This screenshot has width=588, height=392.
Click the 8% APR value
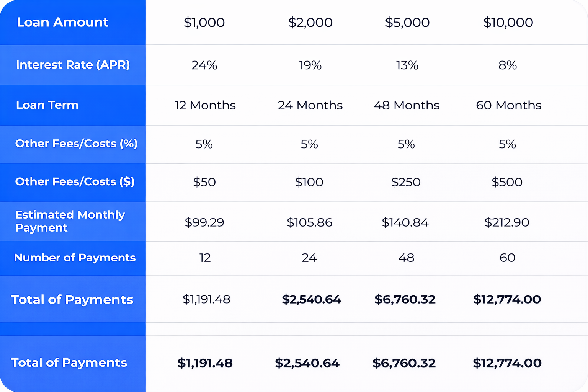coord(508,65)
